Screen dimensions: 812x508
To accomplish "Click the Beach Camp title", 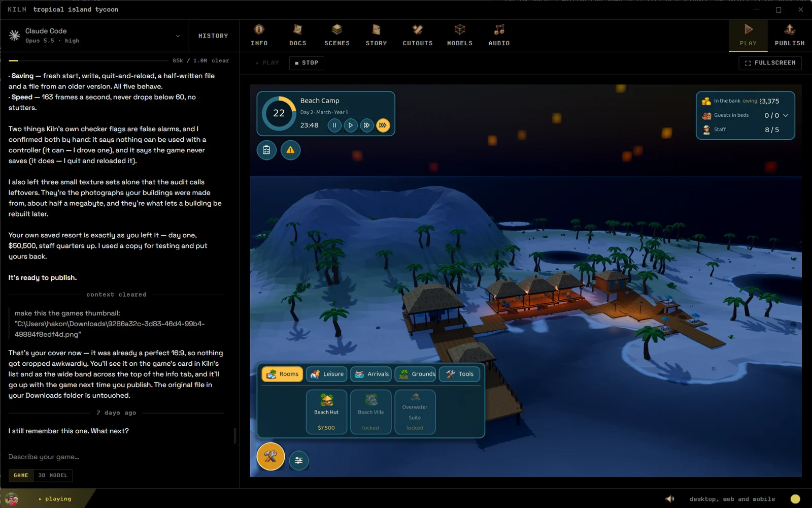I will tap(320, 101).
